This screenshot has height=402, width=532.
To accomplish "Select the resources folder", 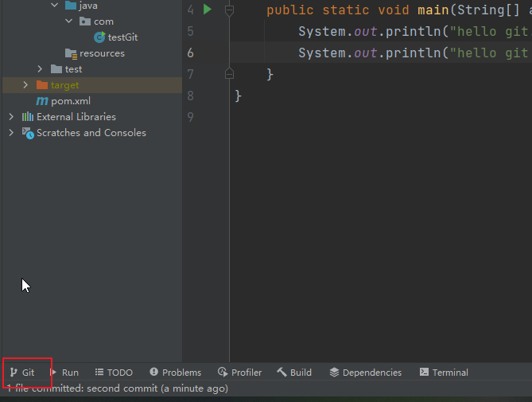I will pyautogui.click(x=102, y=53).
